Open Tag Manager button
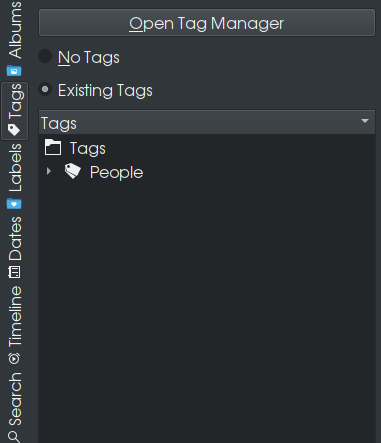381x443 pixels. pos(207,23)
